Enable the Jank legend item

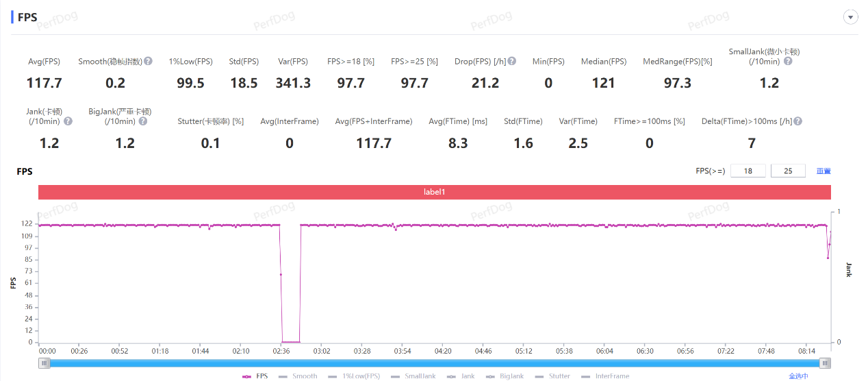click(461, 376)
